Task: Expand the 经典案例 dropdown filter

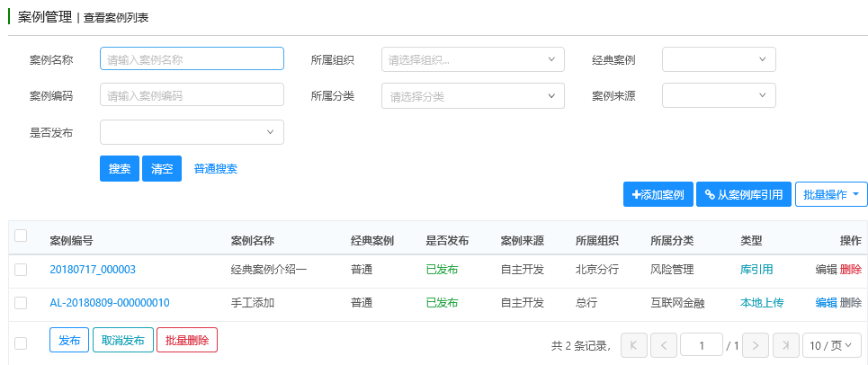Action: (x=719, y=60)
